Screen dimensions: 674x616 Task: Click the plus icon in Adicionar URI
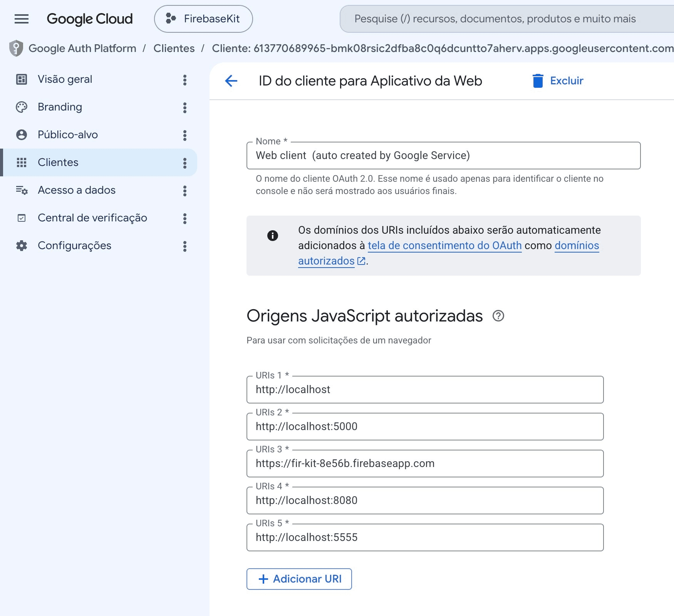click(x=263, y=579)
